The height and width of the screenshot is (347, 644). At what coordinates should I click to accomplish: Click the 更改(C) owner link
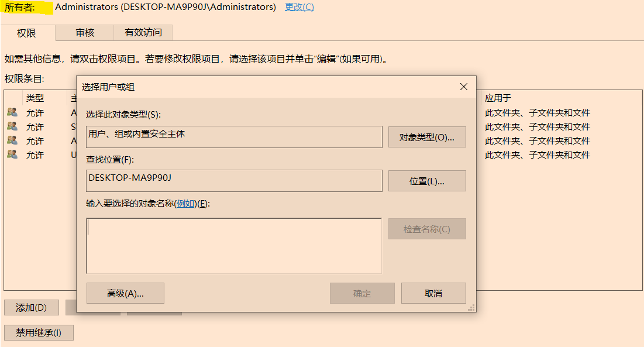299,7
